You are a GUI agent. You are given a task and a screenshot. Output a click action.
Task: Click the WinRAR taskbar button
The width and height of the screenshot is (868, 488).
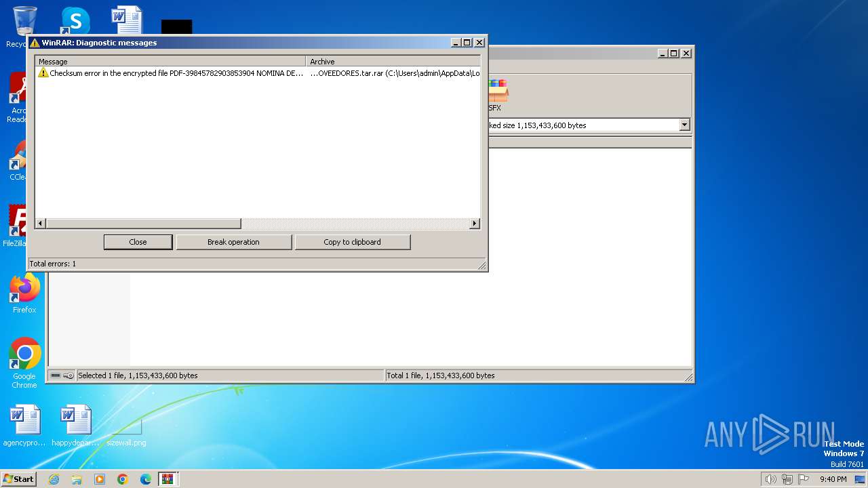[167, 479]
